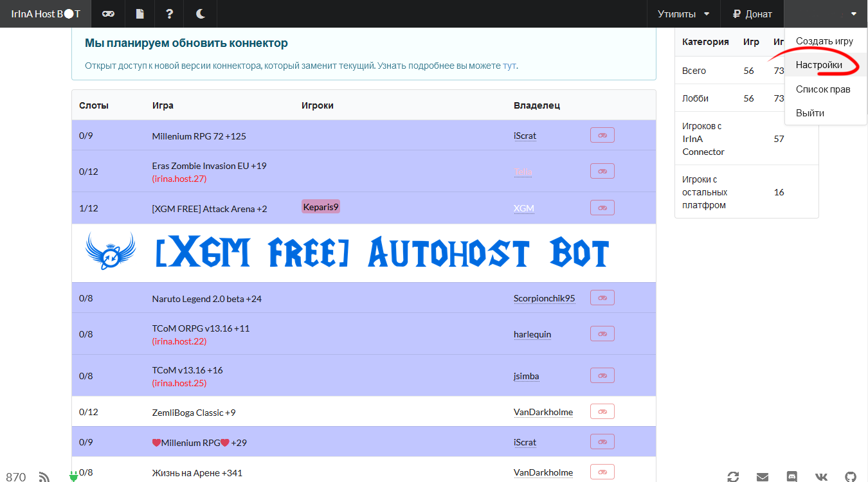
Task: Click player tag Keparis9
Action: pyautogui.click(x=321, y=206)
